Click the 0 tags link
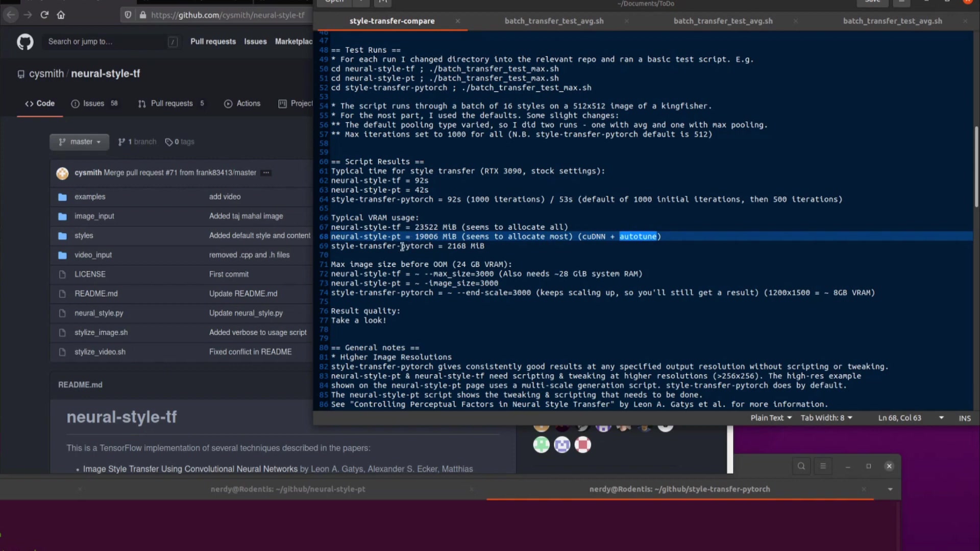Viewport: 980px width, 551px height. point(180,142)
